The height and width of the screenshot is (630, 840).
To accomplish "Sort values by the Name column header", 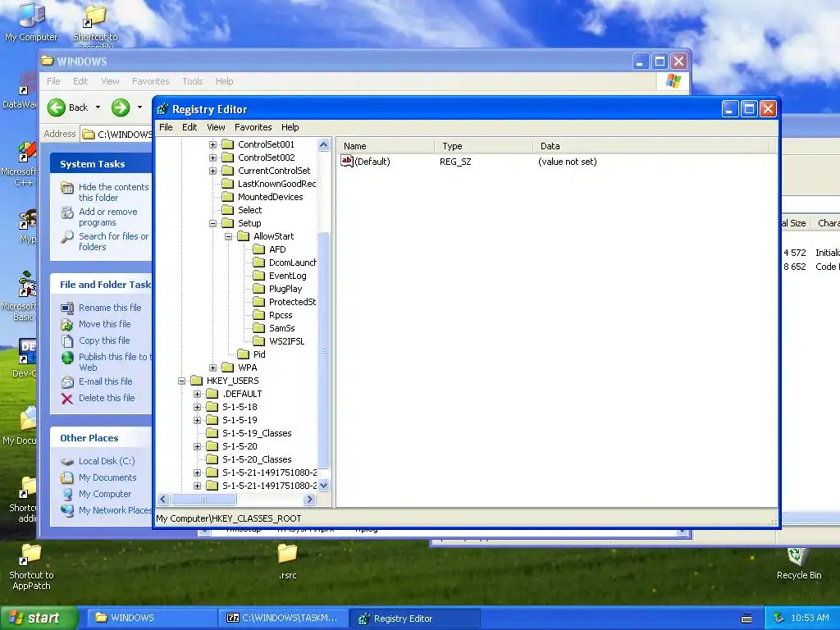I will point(386,146).
